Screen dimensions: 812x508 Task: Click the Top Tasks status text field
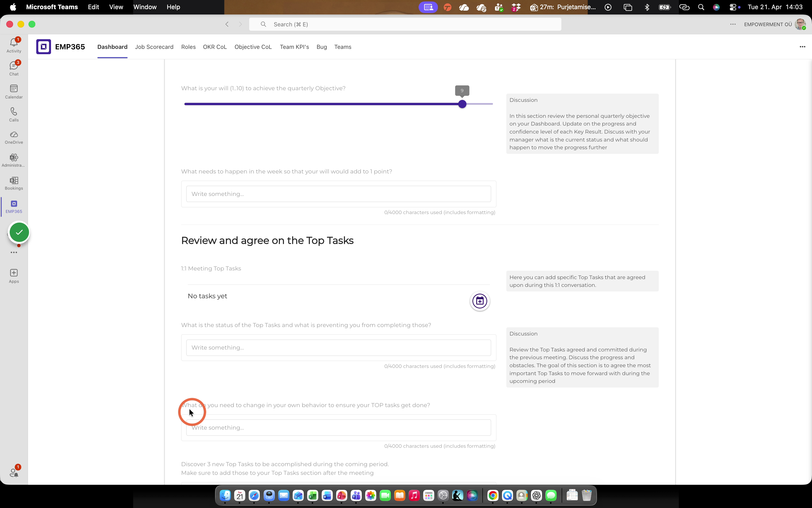pos(339,347)
